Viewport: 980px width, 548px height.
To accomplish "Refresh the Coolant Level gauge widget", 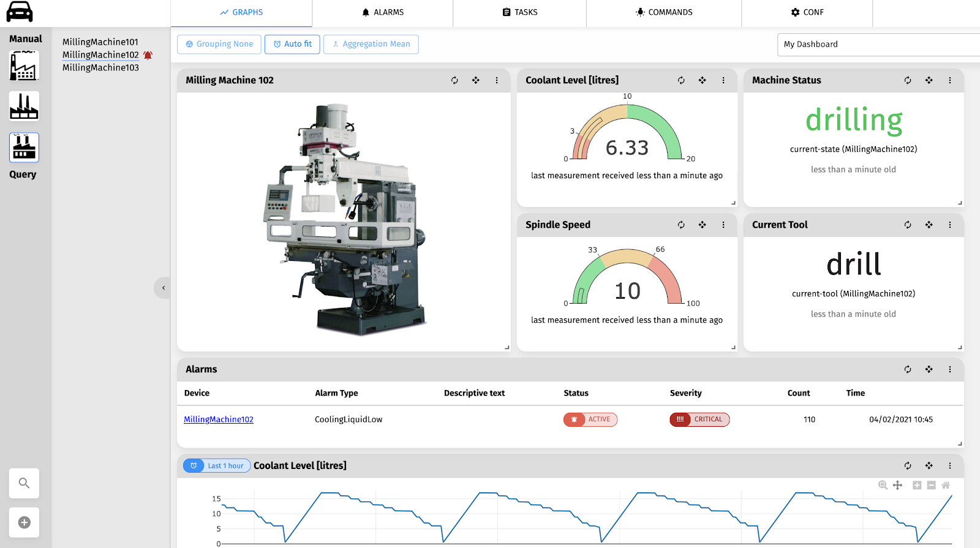I will coord(681,80).
